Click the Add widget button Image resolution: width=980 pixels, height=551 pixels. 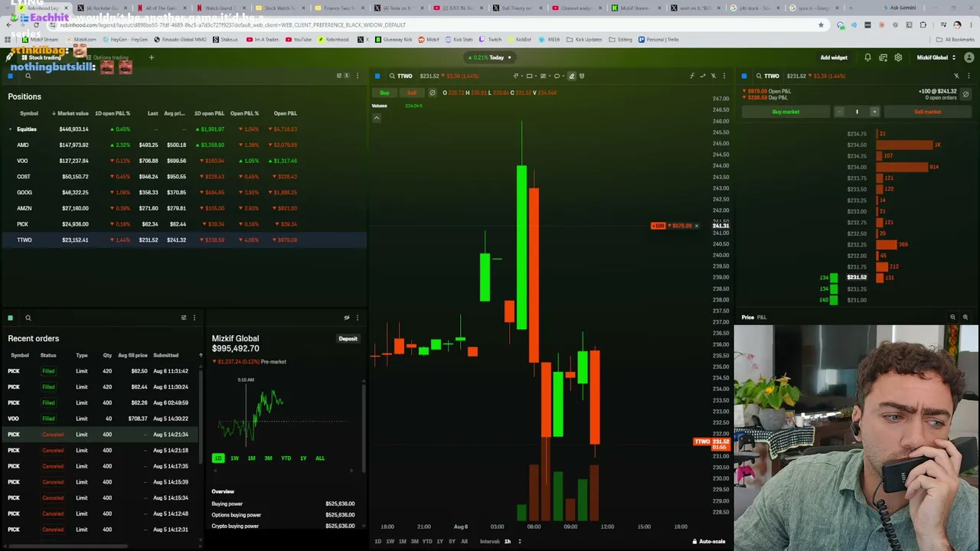tap(834, 57)
